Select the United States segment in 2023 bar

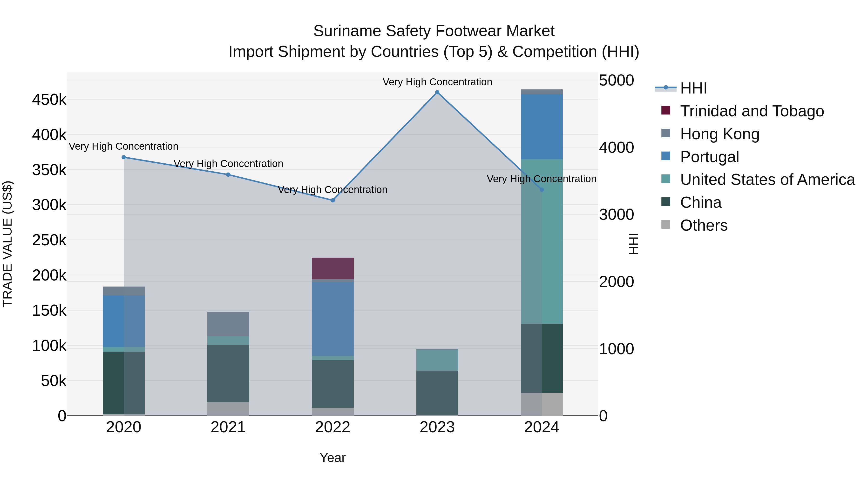click(x=437, y=360)
